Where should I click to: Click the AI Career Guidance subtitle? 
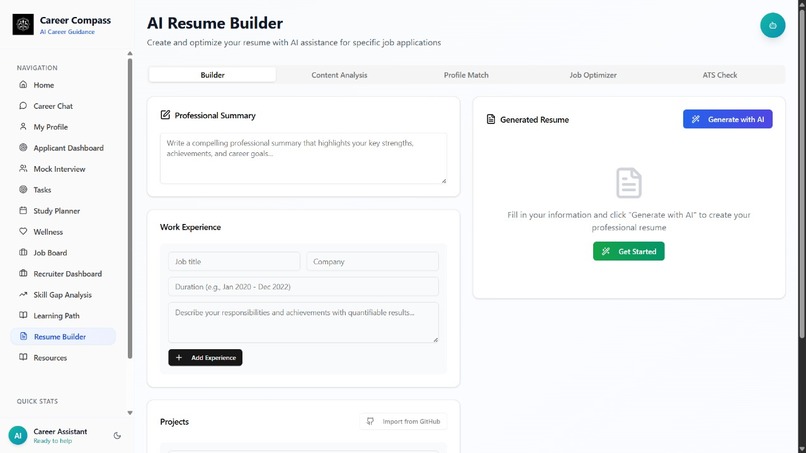pos(67,32)
